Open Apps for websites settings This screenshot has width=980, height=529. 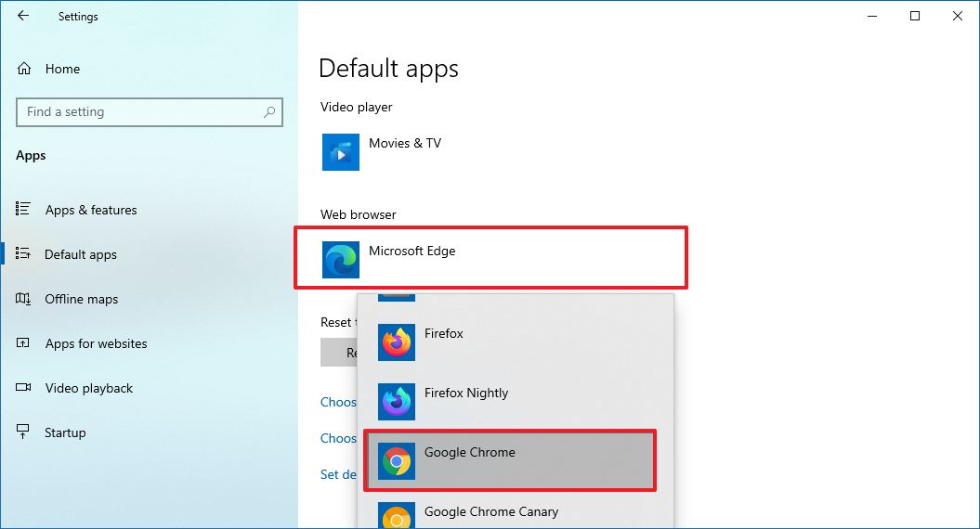coord(97,343)
